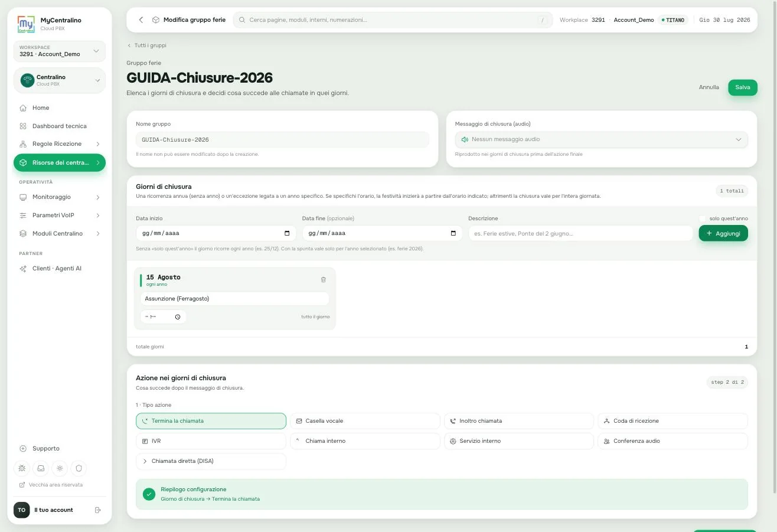Viewport: 777px width, 532px height.
Task: Toggle the sun theme icon in sidebar
Action: 60,468
